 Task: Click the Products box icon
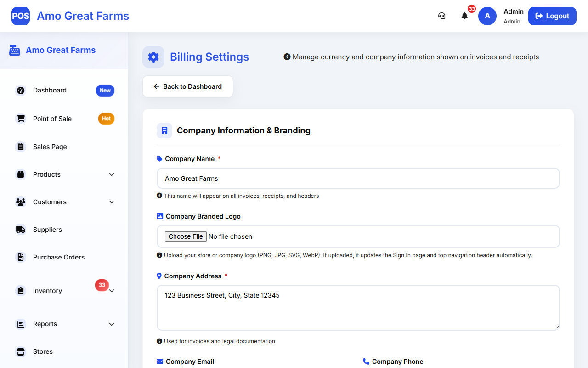pos(21,174)
